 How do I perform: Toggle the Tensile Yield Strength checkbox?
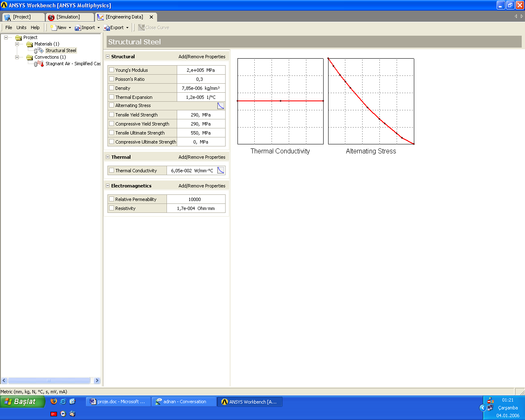click(x=112, y=114)
